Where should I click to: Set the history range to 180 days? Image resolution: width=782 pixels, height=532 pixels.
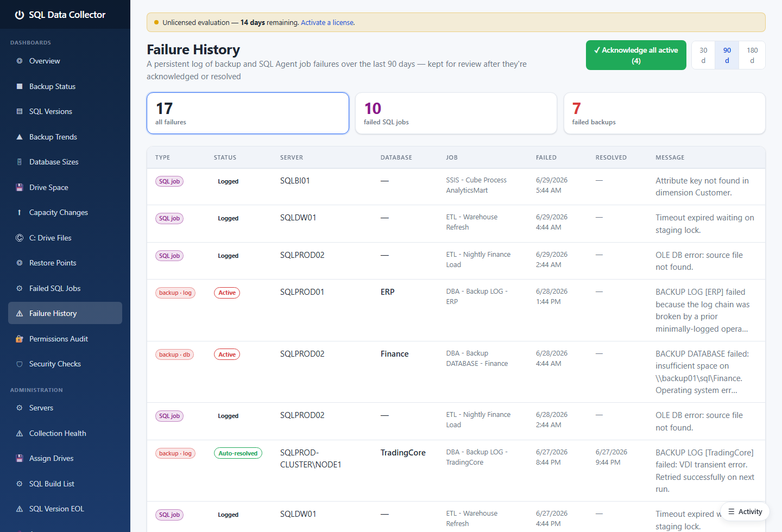(x=752, y=55)
